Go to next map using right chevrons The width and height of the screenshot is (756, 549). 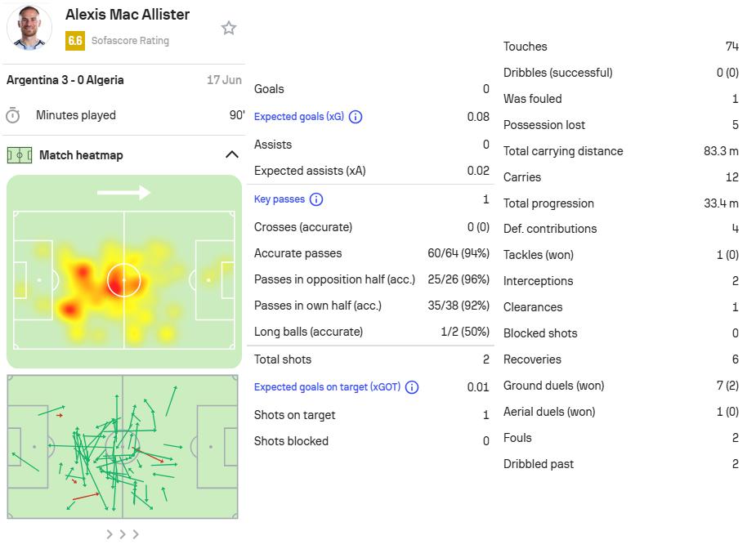tap(123, 534)
